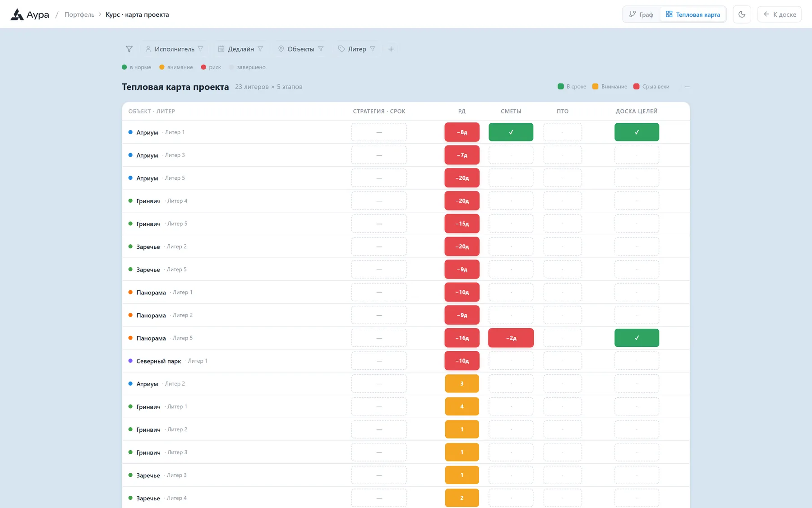Click the back arrow icon in К доске

pos(766,14)
